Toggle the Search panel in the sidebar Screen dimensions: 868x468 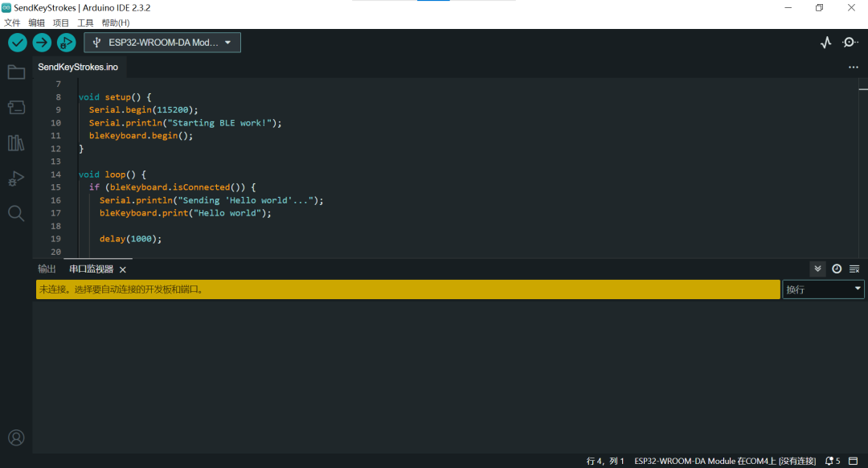click(x=16, y=213)
